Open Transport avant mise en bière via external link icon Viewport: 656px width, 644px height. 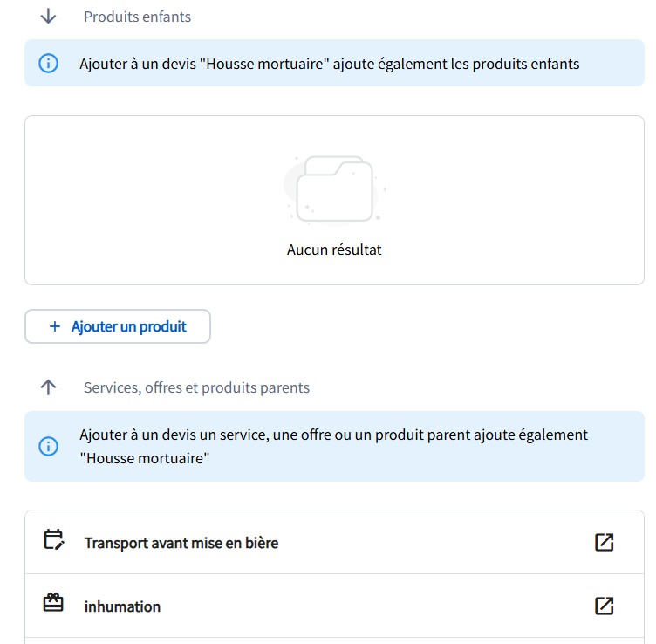tap(604, 542)
